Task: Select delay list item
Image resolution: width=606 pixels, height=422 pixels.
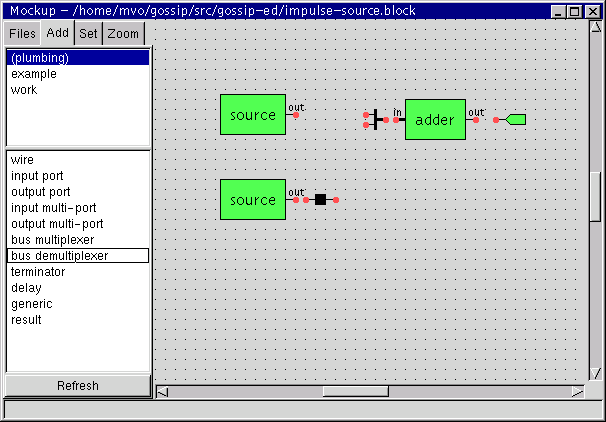Action: (78, 288)
